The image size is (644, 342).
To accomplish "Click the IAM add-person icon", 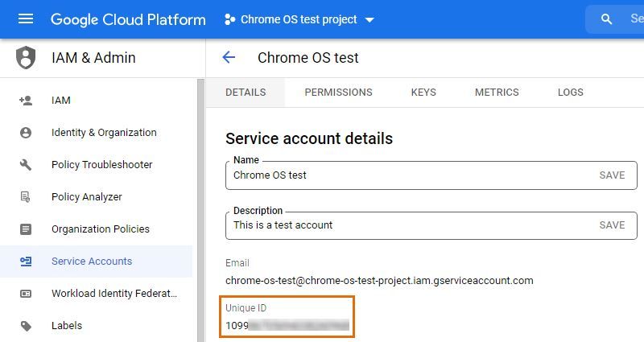I will 26,101.
